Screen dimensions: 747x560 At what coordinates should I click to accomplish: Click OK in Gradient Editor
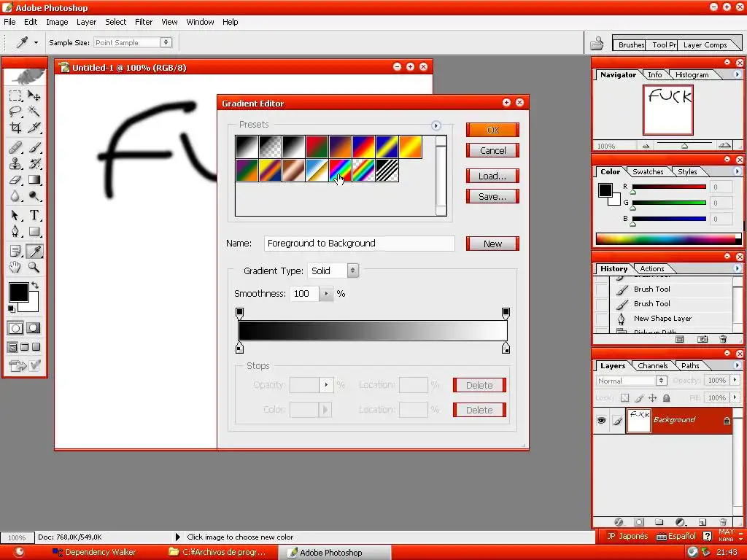click(x=492, y=130)
